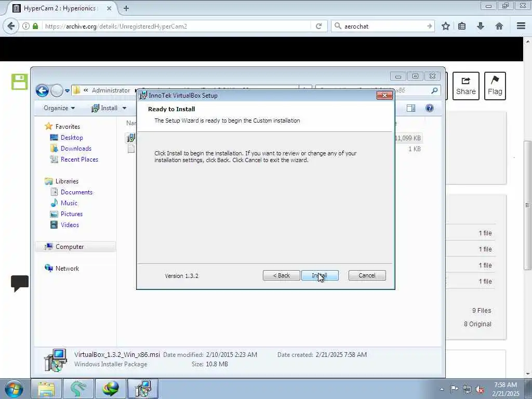The height and width of the screenshot is (399, 532).
Task: Close the InnoTek VirtualBox Setup dialog
Action: 384,96
